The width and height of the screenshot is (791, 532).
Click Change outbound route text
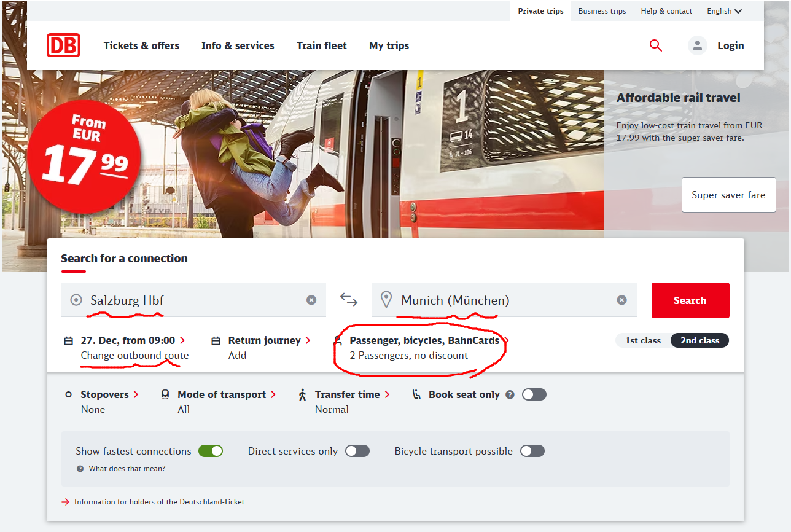point(134,356)
